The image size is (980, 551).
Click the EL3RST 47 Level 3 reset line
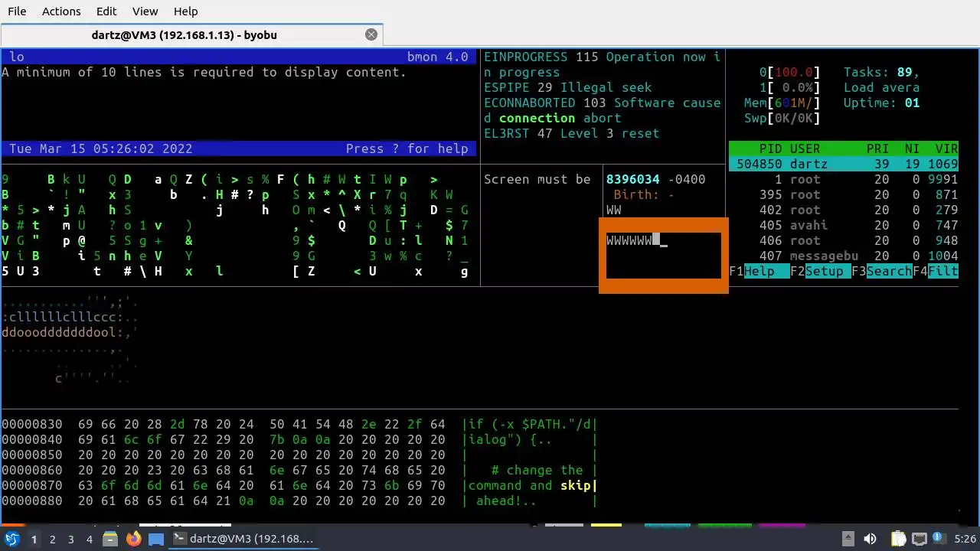[571, 133]
